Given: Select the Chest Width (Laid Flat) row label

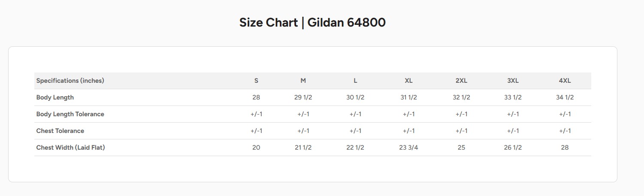Looking at the screenshot, I should click(71, 148).
